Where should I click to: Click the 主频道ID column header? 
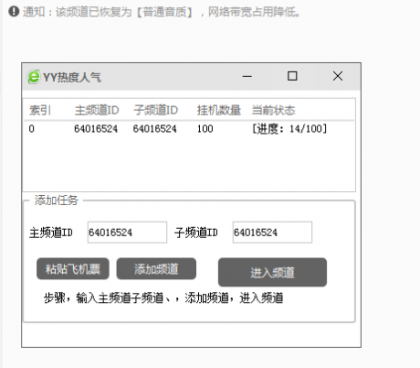click(97, 110)
